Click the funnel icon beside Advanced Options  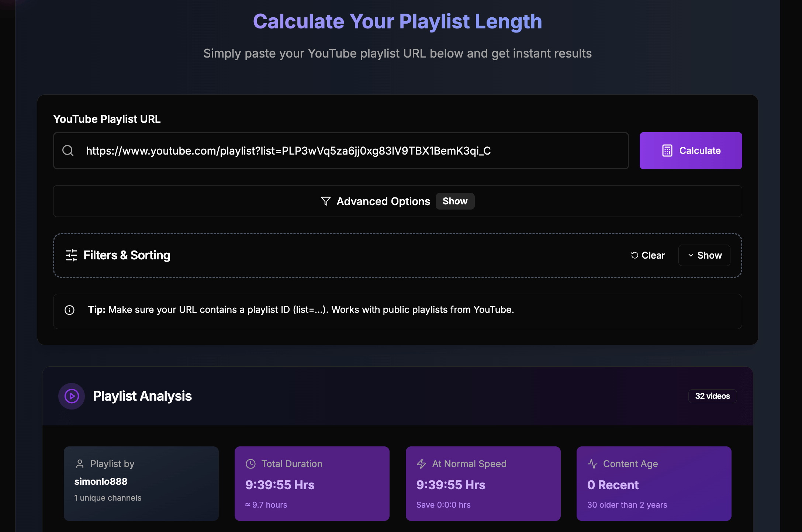(x=326, y=201)
